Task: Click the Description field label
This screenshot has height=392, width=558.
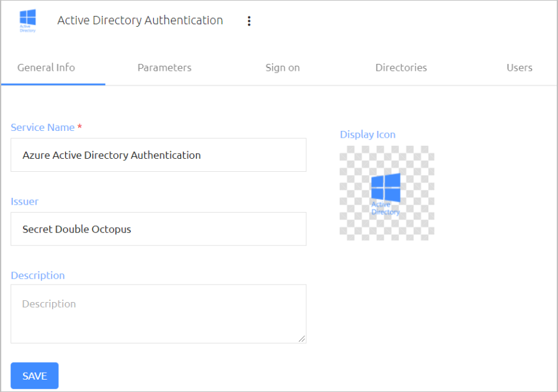Action: [38, 275]
